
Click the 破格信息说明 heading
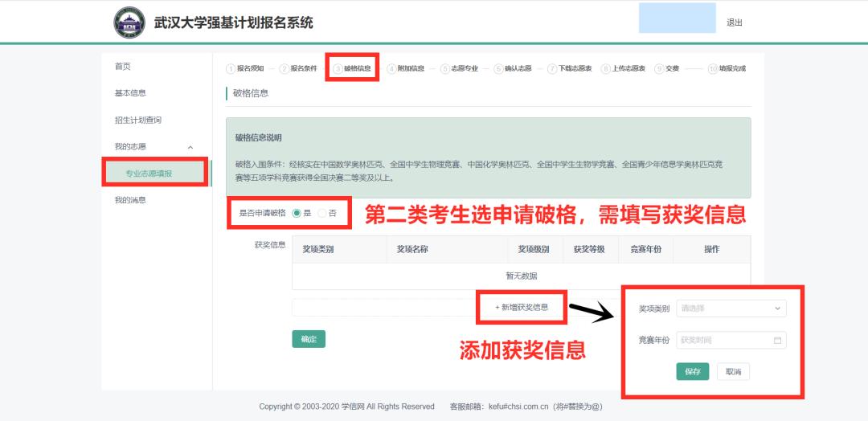[258, 137]
